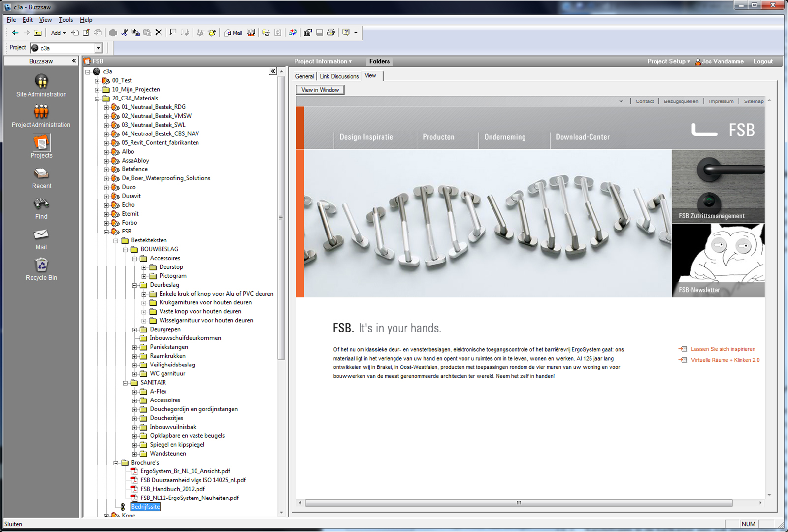
Task: Click the Help question mark toolbar icon
Action: pos(346,33)
